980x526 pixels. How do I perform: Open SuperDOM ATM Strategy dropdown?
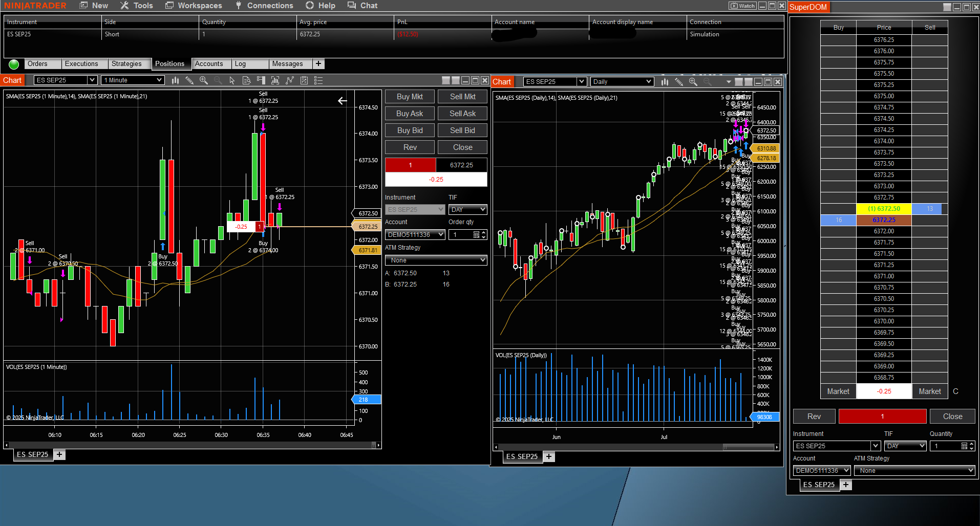pyautogui.click(x=914, y=471)
